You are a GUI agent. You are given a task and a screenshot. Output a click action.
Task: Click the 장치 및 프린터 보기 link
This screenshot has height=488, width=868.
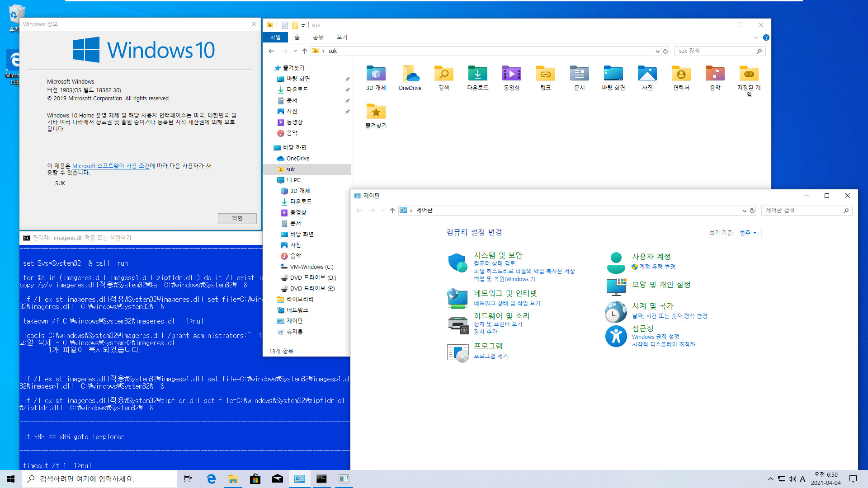(x=498, y=324)
